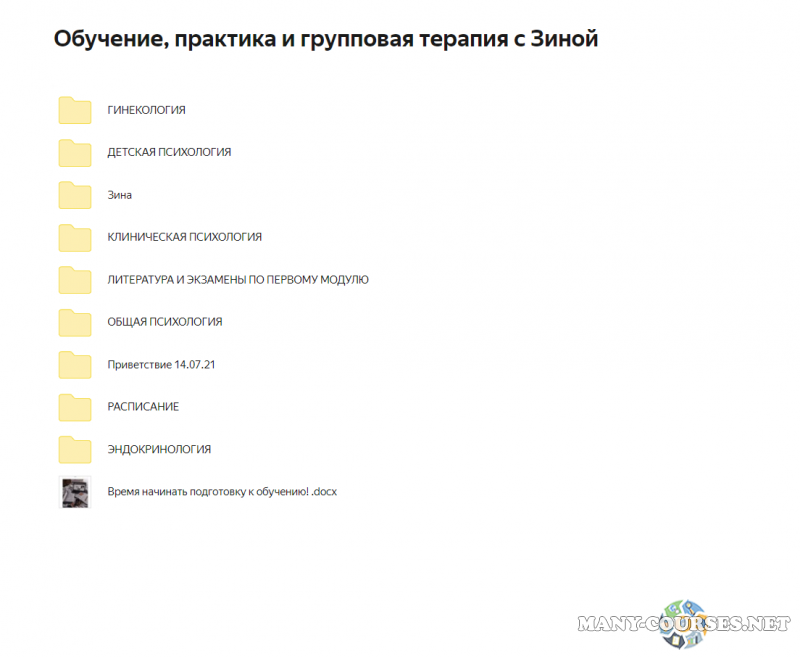The width and height of the screenshot is (800, 657).
Task: Open the РАСПИСАНИЕ folder icon
Action: [x=74, y=407]
